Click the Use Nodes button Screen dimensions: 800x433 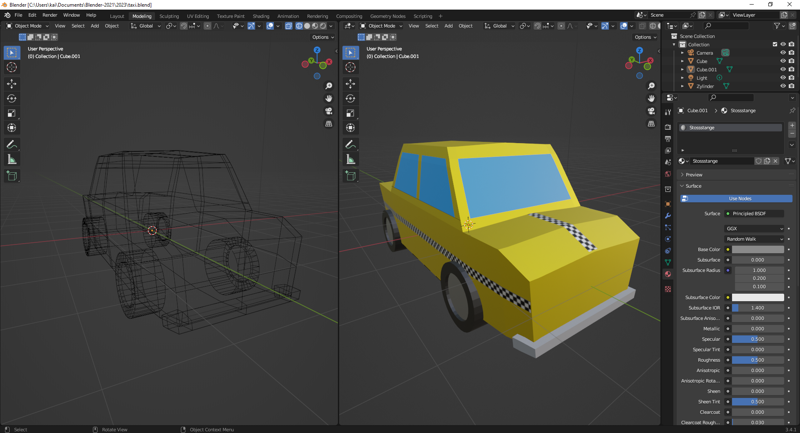point(740,198)
